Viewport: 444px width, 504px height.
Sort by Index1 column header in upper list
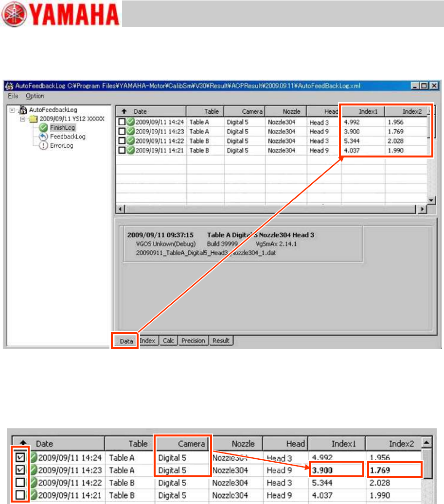(x=363, y=111)
